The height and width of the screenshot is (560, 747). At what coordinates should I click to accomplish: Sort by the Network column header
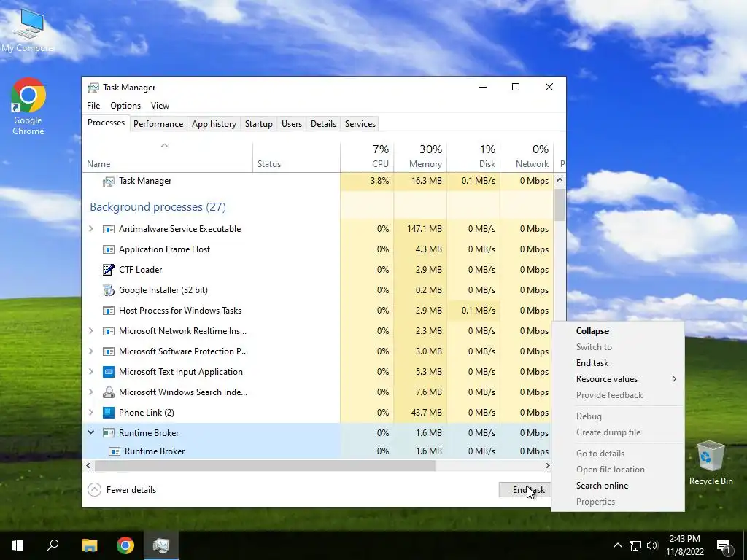click(527, 157)
